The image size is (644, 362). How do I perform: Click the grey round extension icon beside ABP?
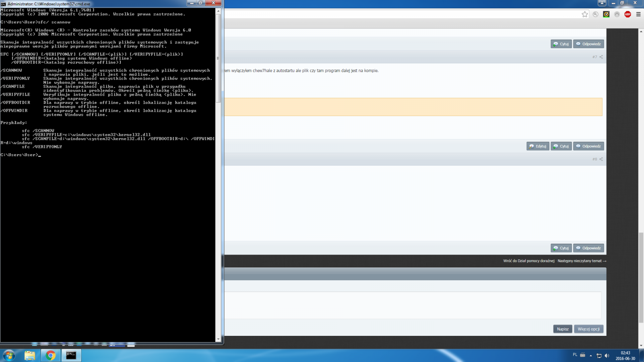617,14
